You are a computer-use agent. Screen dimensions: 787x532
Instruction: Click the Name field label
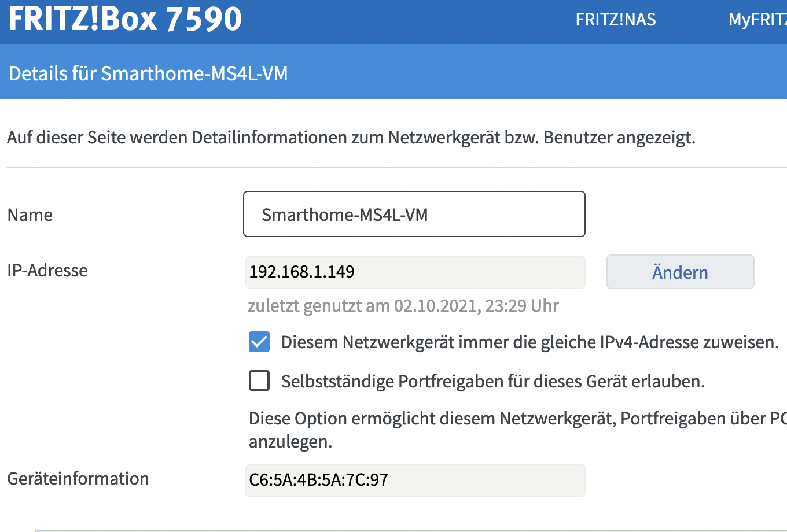coord(30,215)
